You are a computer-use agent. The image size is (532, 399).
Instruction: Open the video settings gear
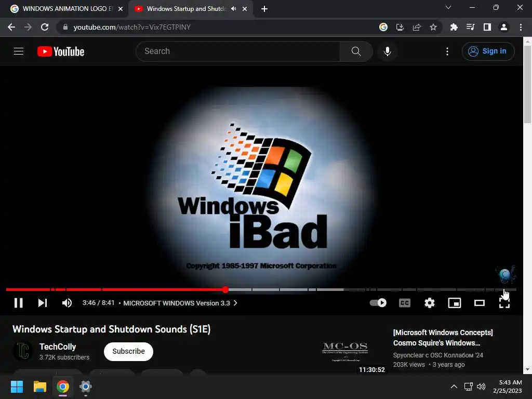(430, 303)
